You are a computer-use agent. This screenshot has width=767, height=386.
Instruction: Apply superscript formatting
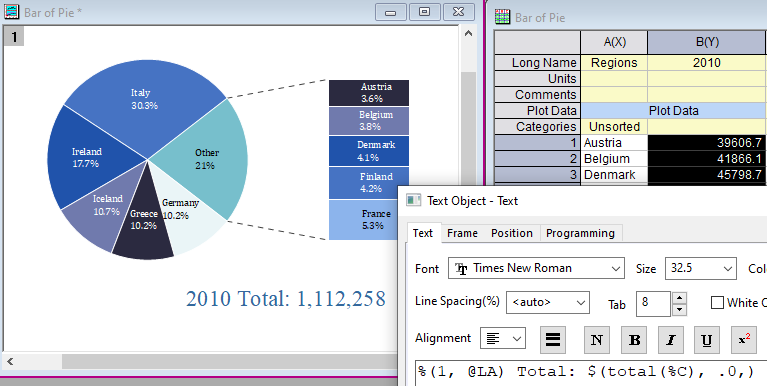pos(744,340)
